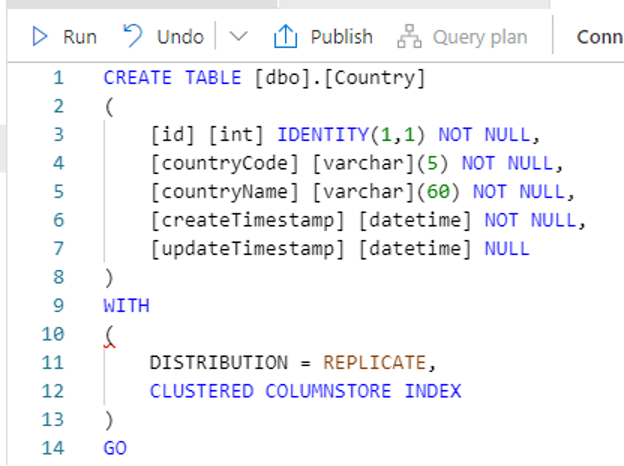624x466 pixels.
Task: Click the GO keyword on line 14
Action: [115, 448]
